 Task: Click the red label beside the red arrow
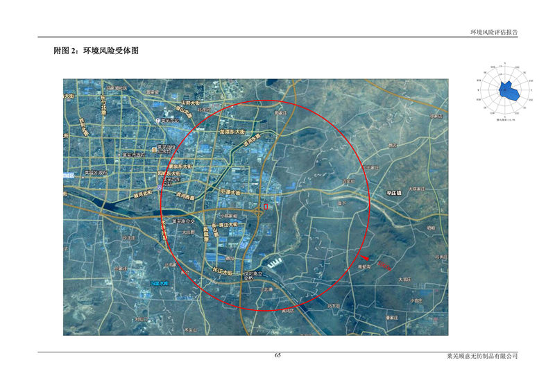[386, 264]
